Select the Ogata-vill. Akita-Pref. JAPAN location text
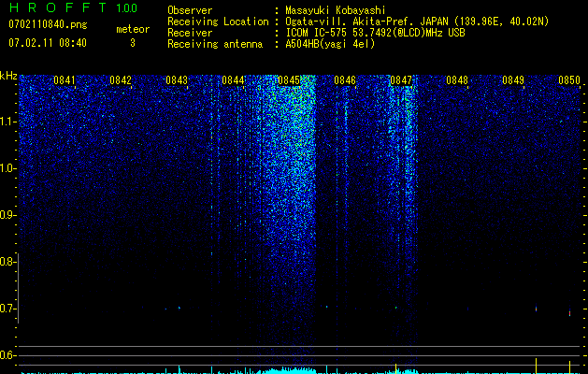The height and width of the screenshot is (374, 588). click(x=417, y=22)
